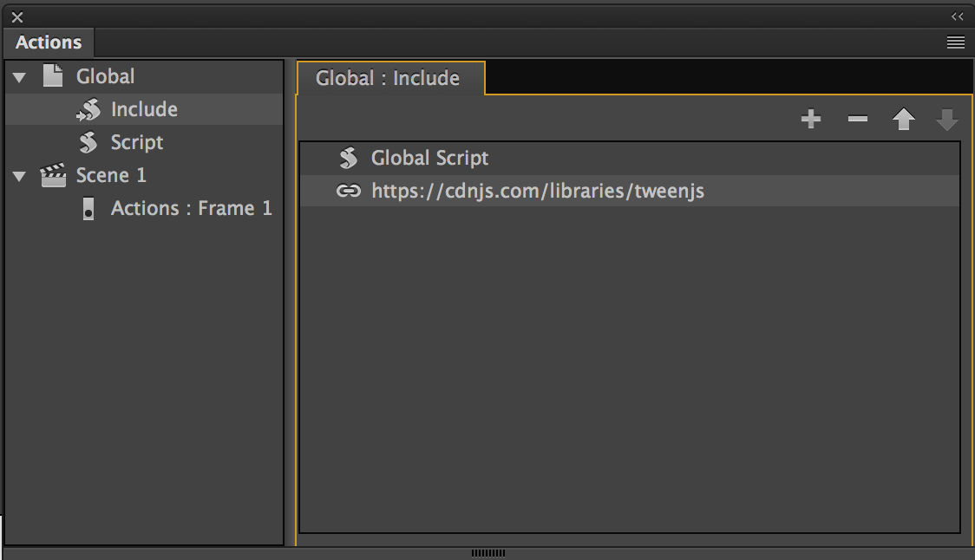Select the cdnjs tweenjs URL row

click(630, 191)
